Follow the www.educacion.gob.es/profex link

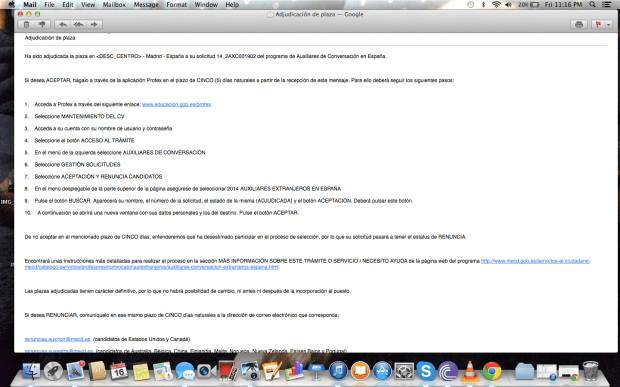[176, 104]
